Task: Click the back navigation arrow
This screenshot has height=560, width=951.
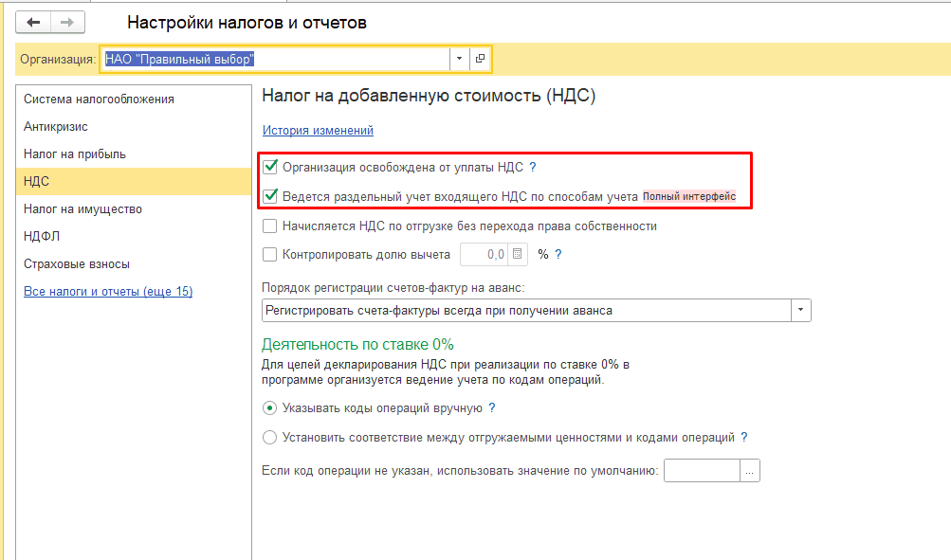Action: 34,22
